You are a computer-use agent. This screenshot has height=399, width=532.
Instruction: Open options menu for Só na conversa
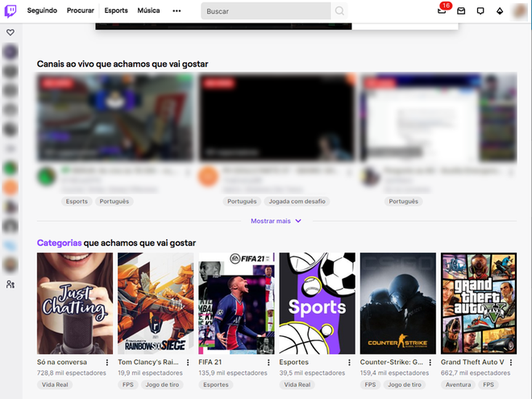click(x=107, y=363)
